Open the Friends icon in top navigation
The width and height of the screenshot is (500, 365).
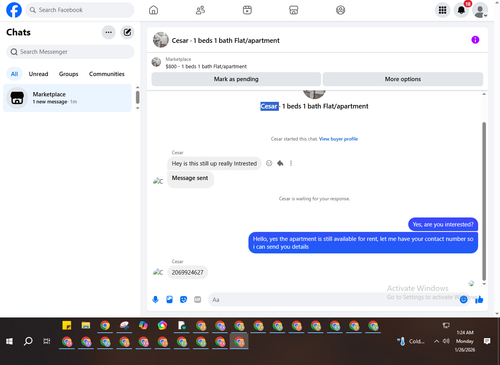pos(200,10)
